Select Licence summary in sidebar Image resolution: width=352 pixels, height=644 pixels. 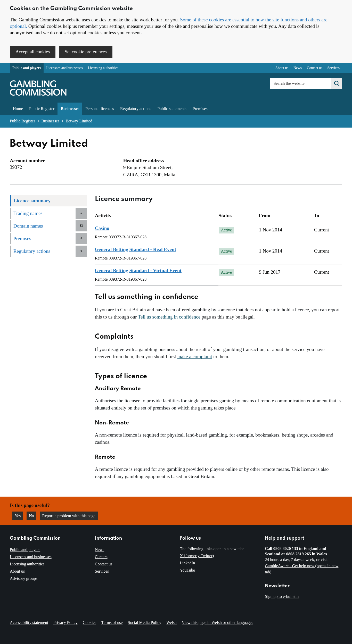pos(48,201)
